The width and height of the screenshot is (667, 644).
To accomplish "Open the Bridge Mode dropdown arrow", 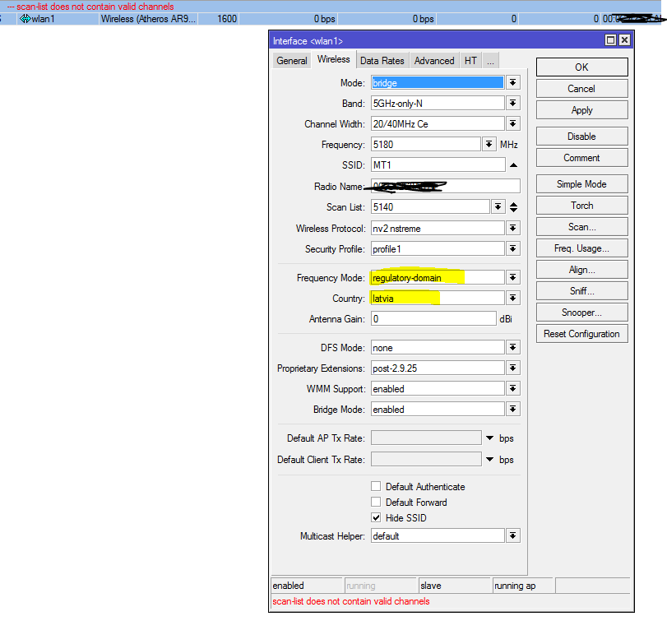I will coord(513,409).
